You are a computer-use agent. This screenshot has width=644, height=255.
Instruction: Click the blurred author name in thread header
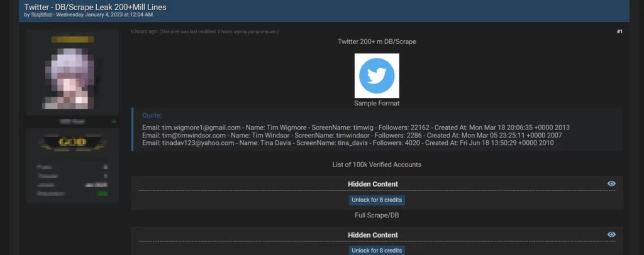[41, 14]
